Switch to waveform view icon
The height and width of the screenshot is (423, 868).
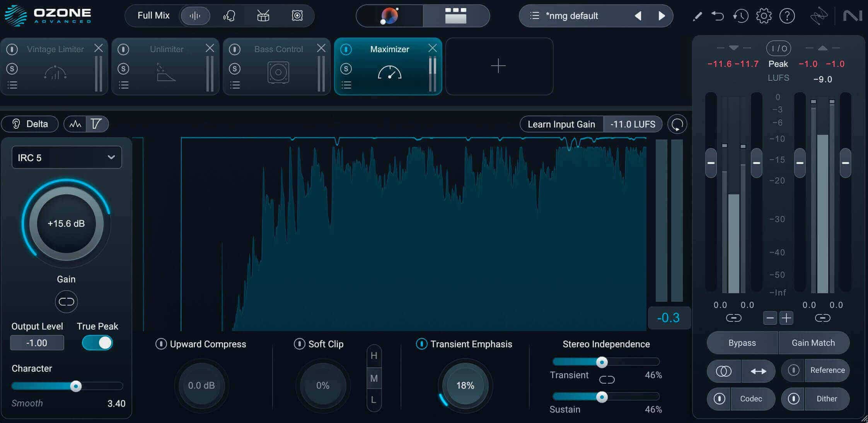pyautogui.click(x=75, y=124)
